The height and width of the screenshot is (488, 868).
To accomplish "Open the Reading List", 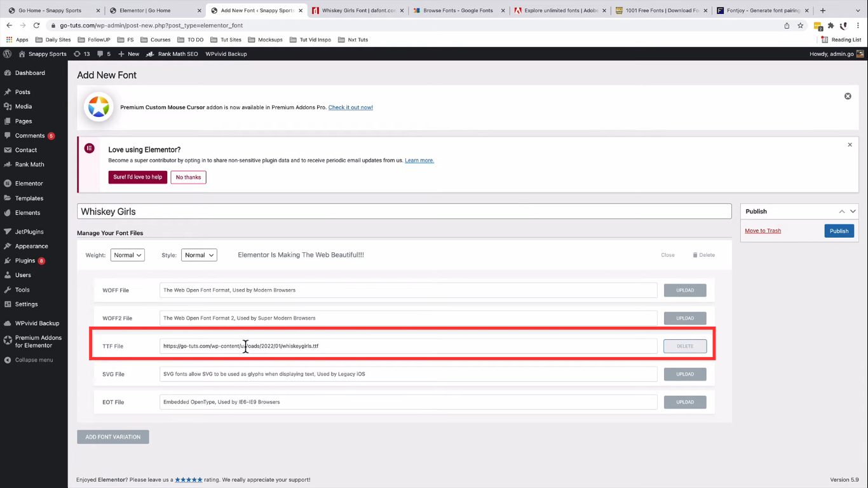I will click(841, 39).
